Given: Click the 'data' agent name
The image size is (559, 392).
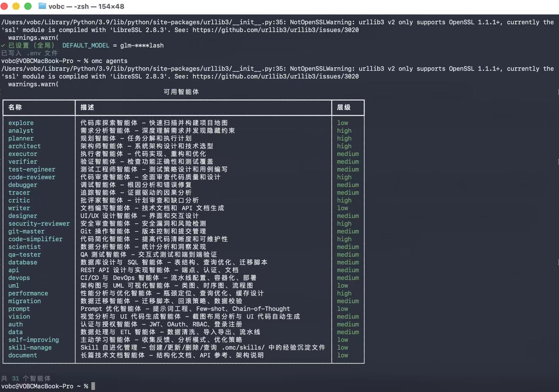Looking at the screenshot, I should [15, 332].
